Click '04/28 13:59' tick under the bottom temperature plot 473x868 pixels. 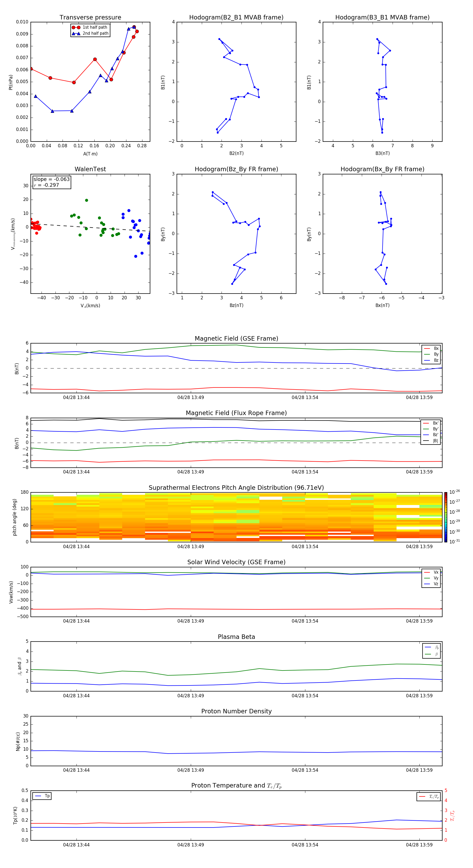pyautogui.click(x=419, y=845)
